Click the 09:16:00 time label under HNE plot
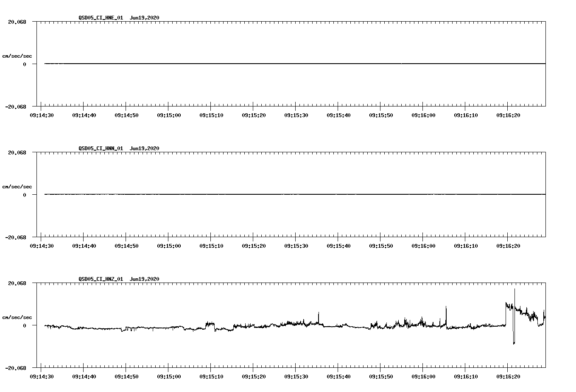 point(423,115)
